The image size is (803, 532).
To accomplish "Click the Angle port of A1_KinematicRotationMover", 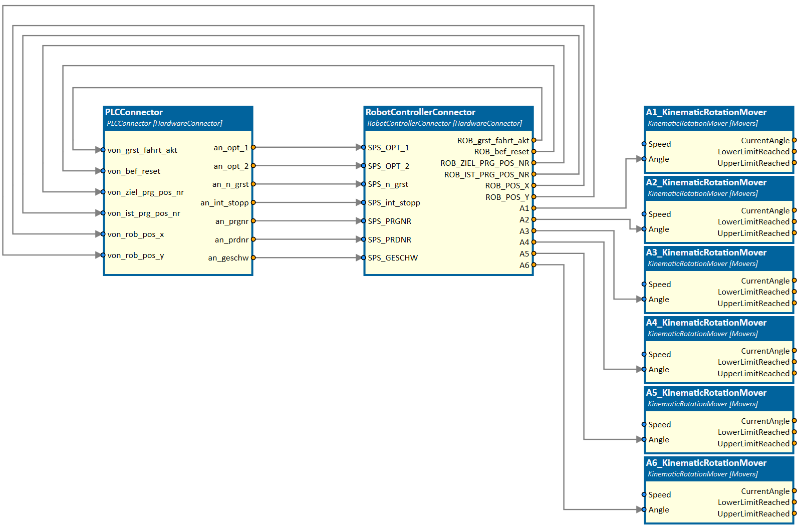I will 644,159.
